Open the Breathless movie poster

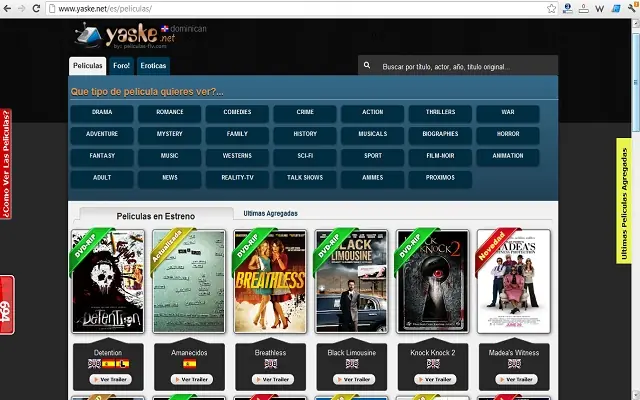270,281
